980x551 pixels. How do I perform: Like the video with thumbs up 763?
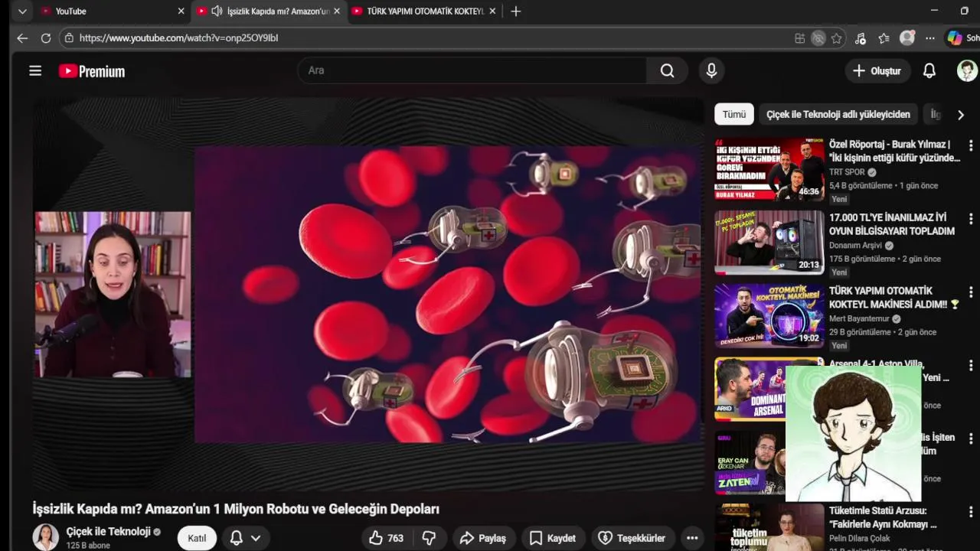click(x=387, y=538)
